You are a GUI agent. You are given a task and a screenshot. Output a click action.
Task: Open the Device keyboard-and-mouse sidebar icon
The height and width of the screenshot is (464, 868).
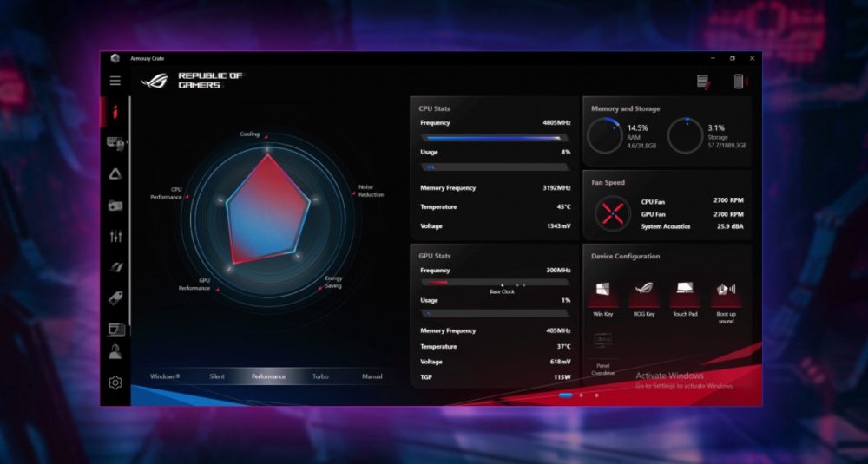pos(115,143)
